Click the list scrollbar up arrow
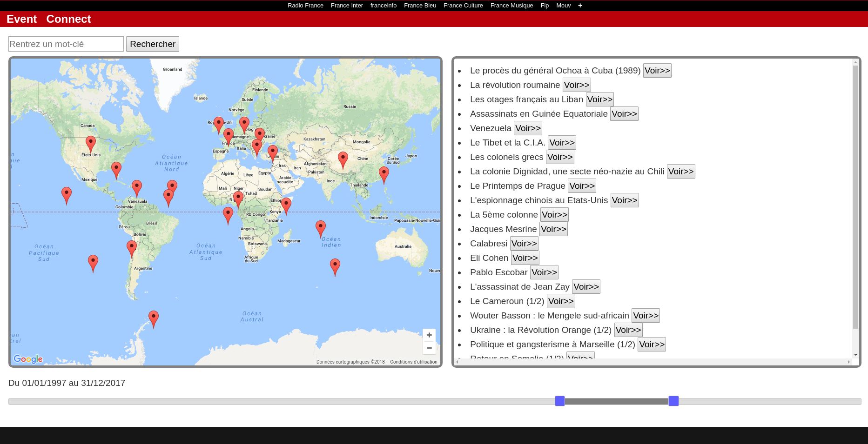Viewport: 868px width, 444px height. point(855,62)
